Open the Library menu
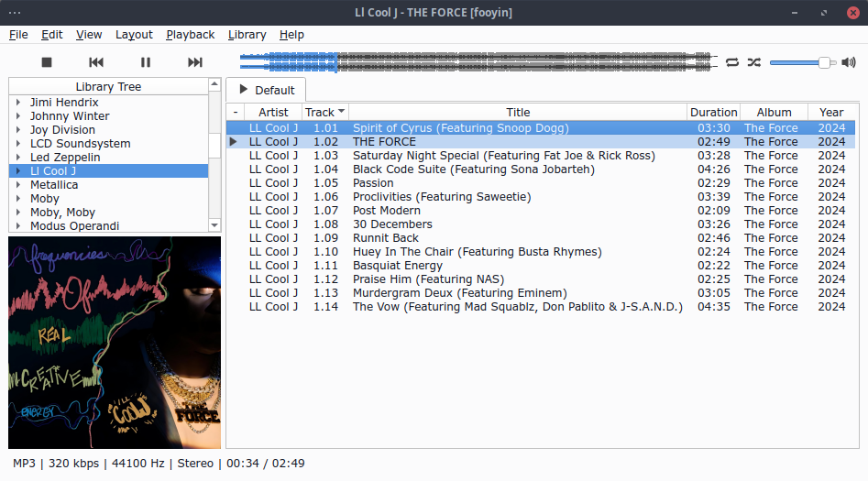Screen dimensions: 868x481 [x=247, y=35]
